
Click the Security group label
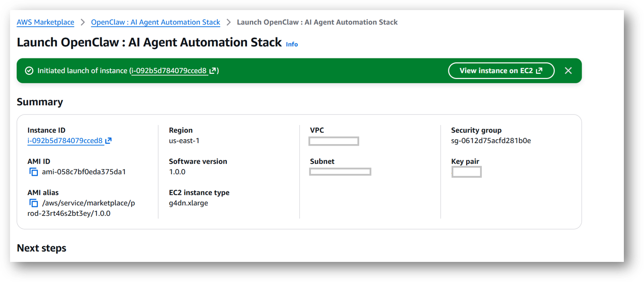476,130
